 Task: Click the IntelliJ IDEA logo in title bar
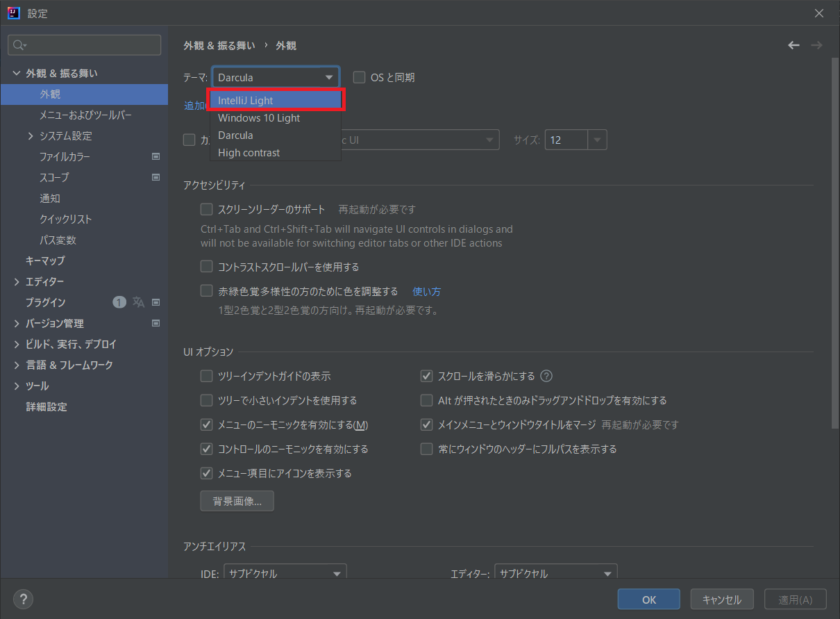coord(13,13)
